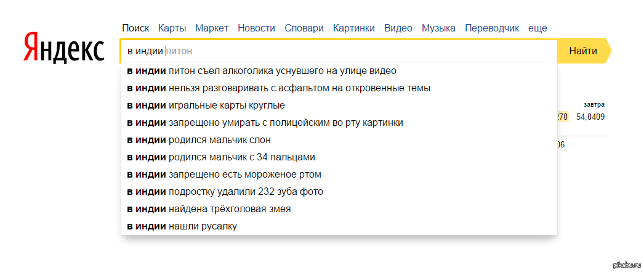Open the Переводчик link
This screenshot has height=272, width=644.
492,28
